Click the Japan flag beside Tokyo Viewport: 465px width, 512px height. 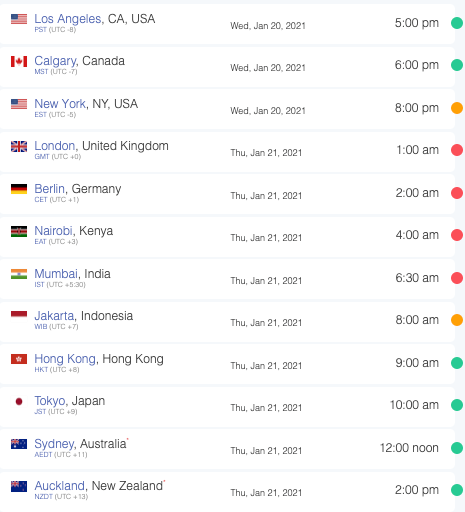click(x=19, y=401)
